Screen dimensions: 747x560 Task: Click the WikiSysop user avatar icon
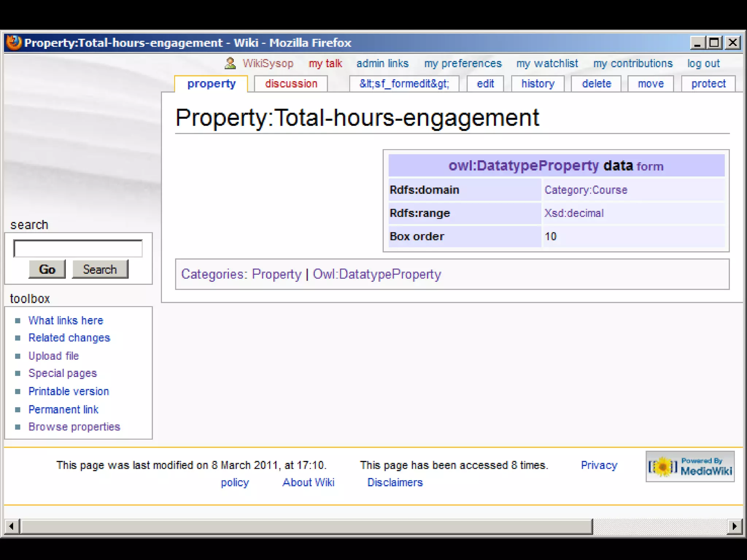pos(230,63)
